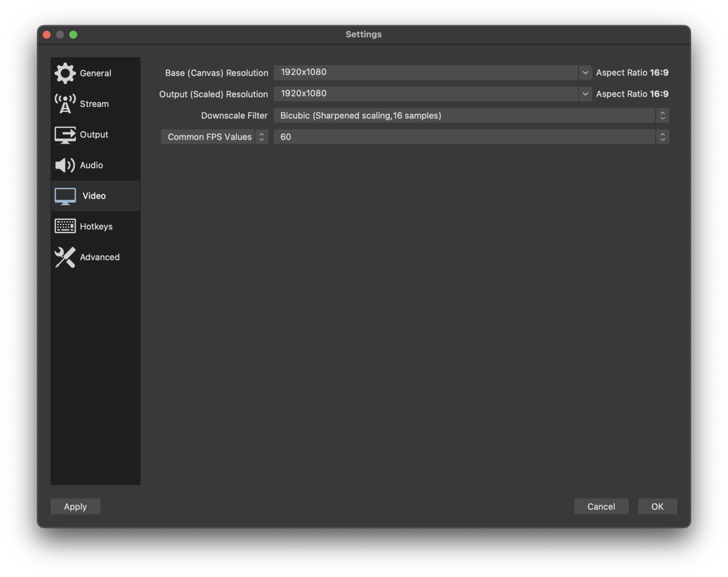The height and width of the screenshot is (577, 728).
Task: Open the Output Scaled Resolution dropdown
Action: pos(585,94)
